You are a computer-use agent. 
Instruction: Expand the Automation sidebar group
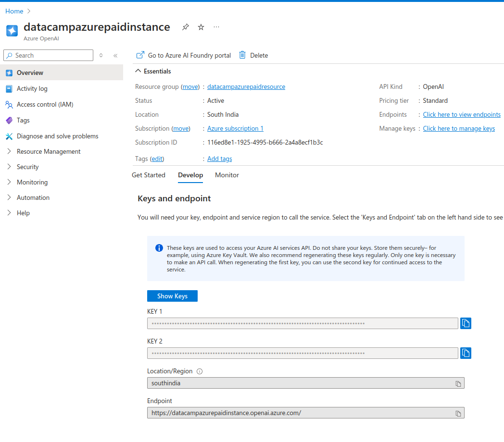click(9, 197)
